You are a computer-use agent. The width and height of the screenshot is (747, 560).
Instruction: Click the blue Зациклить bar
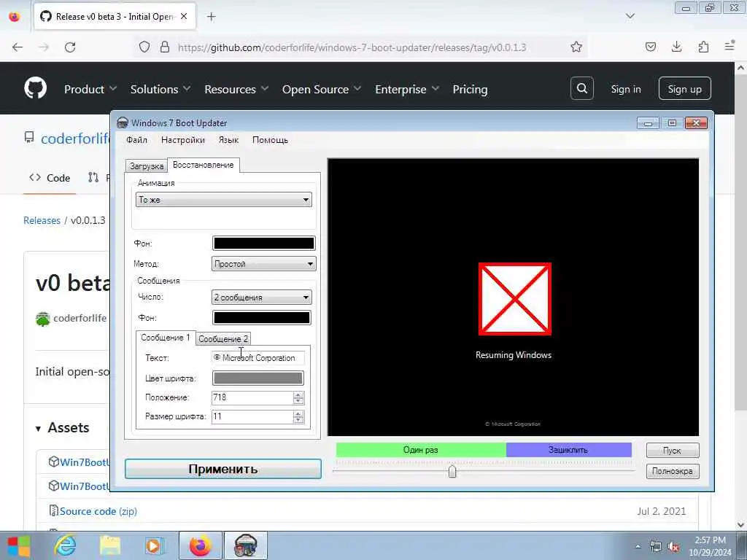[x=568, y=449]
